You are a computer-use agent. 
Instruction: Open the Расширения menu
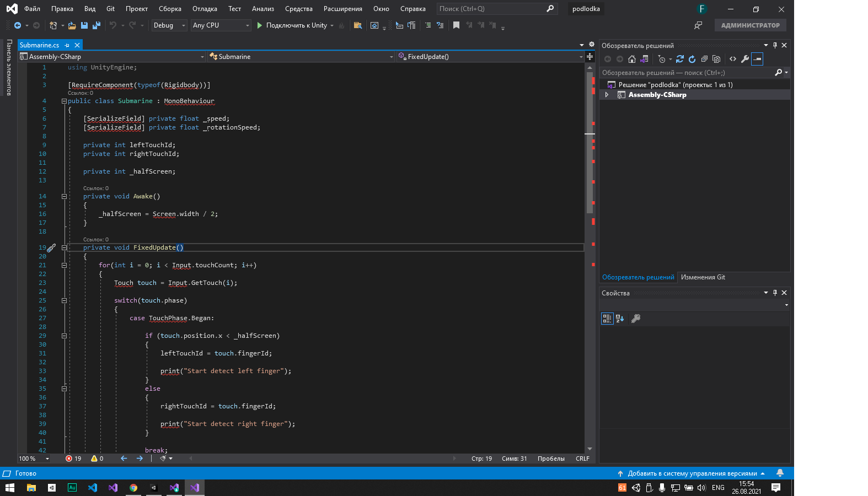click(343, 9)
